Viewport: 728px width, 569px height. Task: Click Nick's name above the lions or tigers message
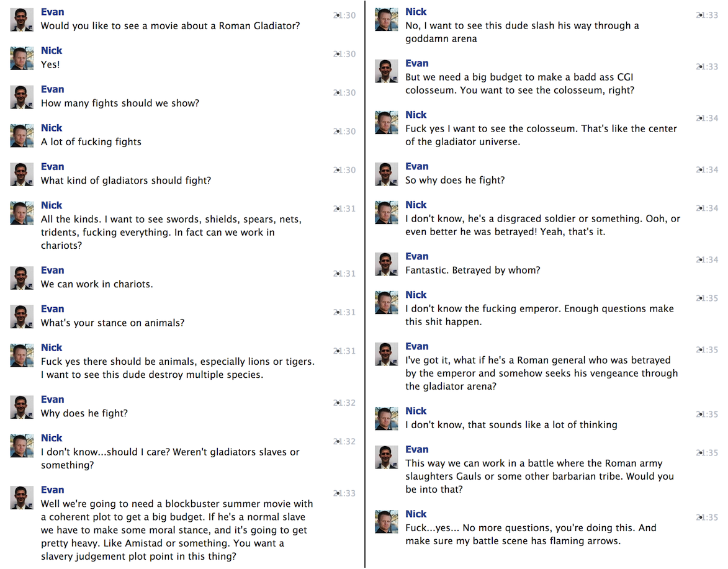(x=52, y=347)
